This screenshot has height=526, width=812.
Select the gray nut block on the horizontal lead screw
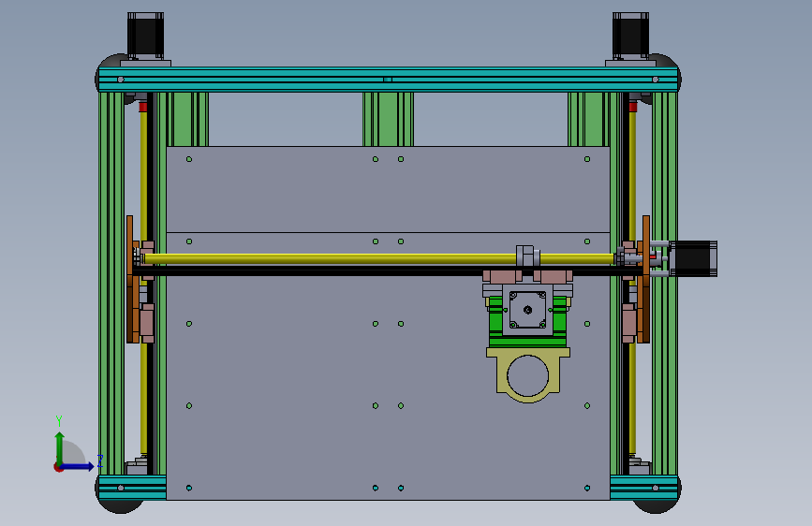pos(527,256)
